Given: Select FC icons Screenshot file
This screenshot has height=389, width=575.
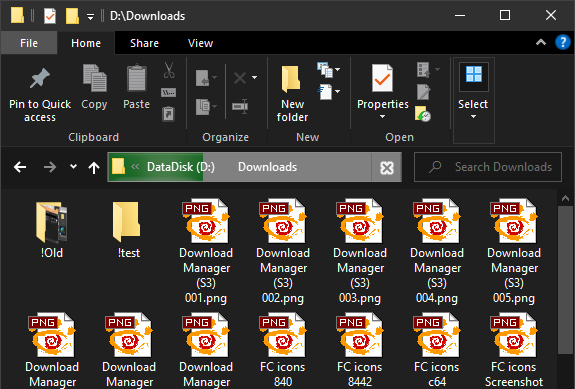Looking at the screenshot, I should (514, 350).
